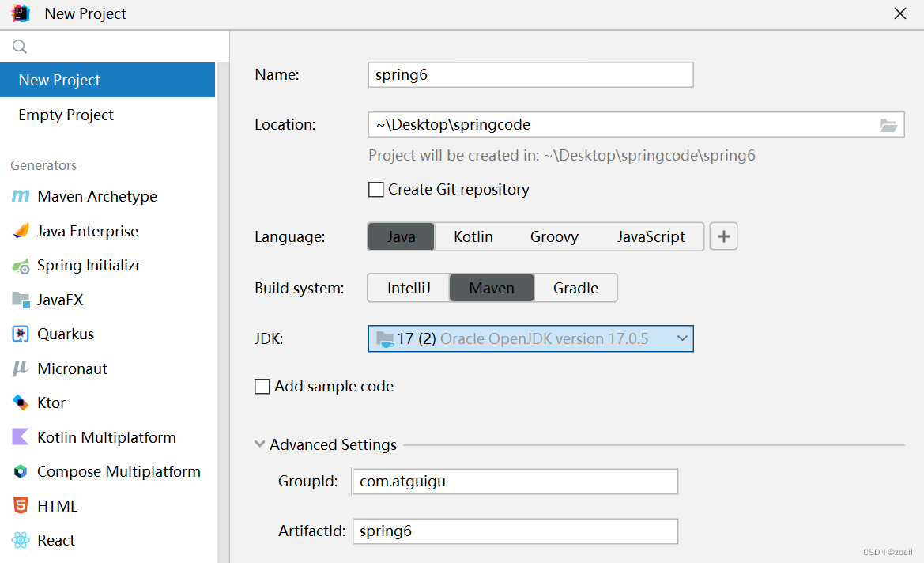
Task: Click the IntelliJ IDEA logo in title bar
Action: (20, 13)
